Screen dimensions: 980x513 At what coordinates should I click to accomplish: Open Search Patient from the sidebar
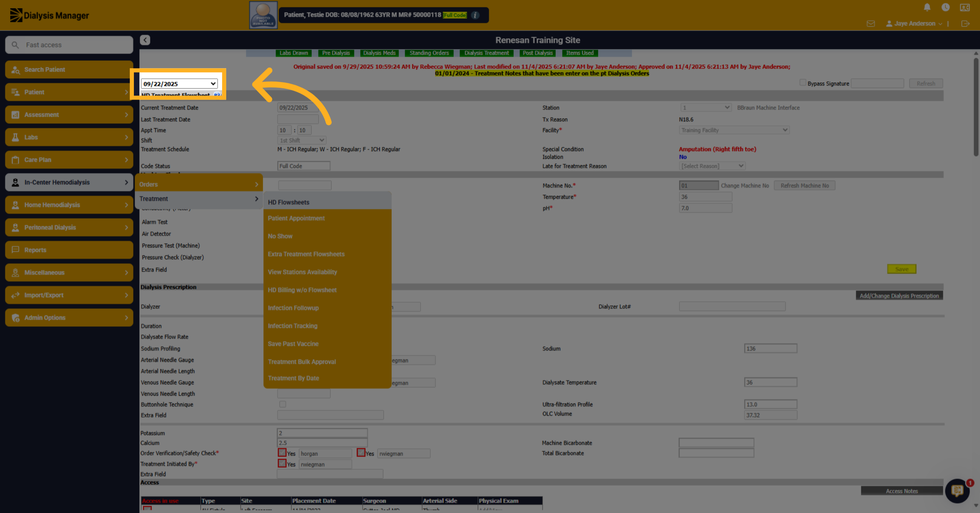(69, 69)
